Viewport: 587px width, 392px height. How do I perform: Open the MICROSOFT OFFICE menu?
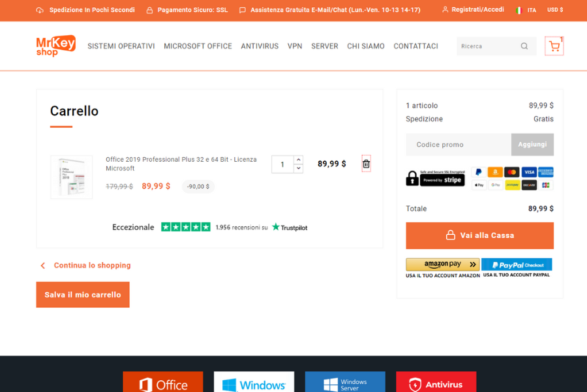[x=198, y=46]
